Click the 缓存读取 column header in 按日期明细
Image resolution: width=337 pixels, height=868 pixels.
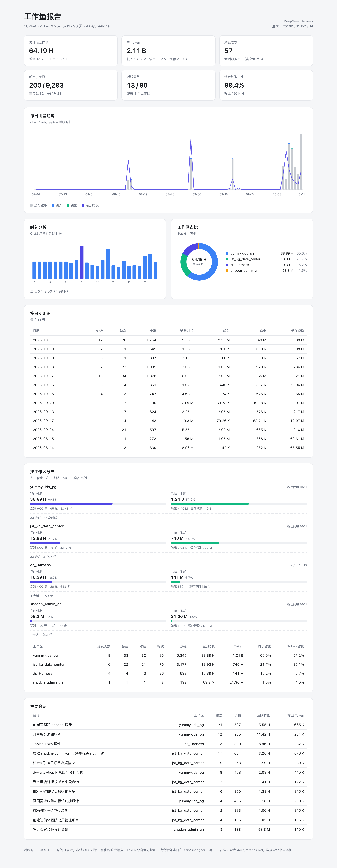298,331
